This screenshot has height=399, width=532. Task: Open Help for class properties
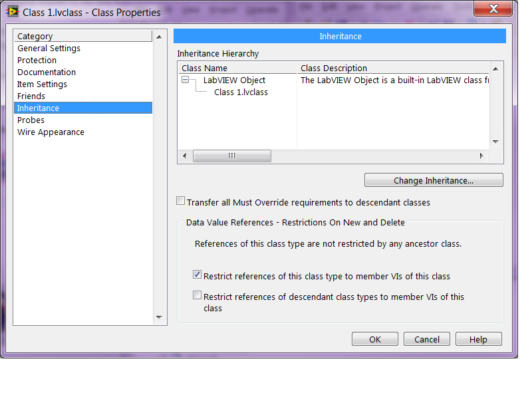click(478, 339)
